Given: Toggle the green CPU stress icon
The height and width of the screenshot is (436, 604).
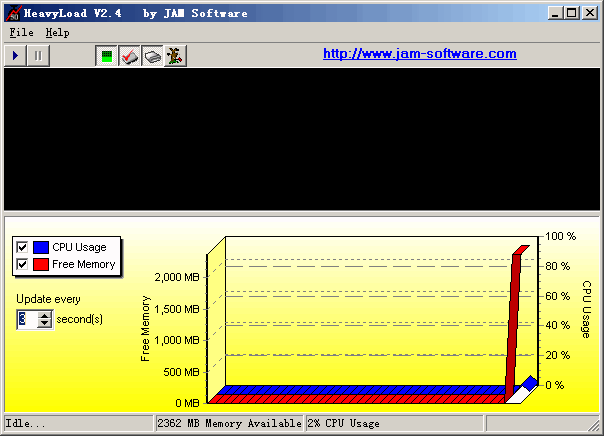Looking at the screenshot, I should point(106,57).
